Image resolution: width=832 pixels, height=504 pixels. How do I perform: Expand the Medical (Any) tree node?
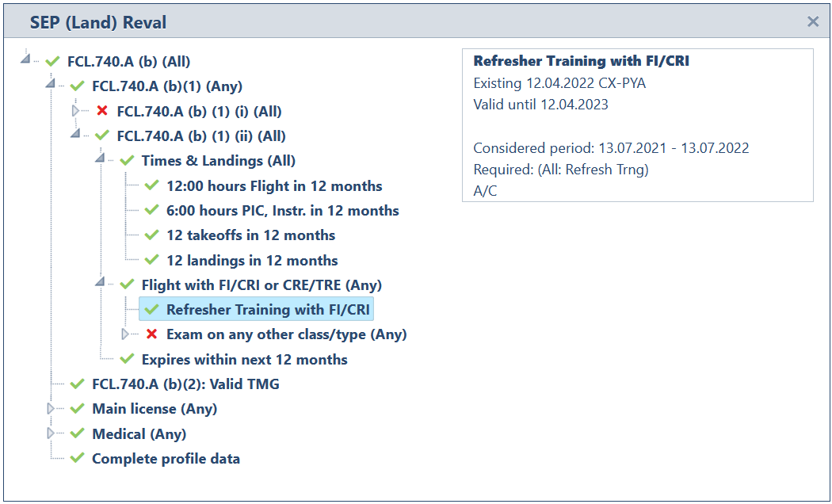52,434
